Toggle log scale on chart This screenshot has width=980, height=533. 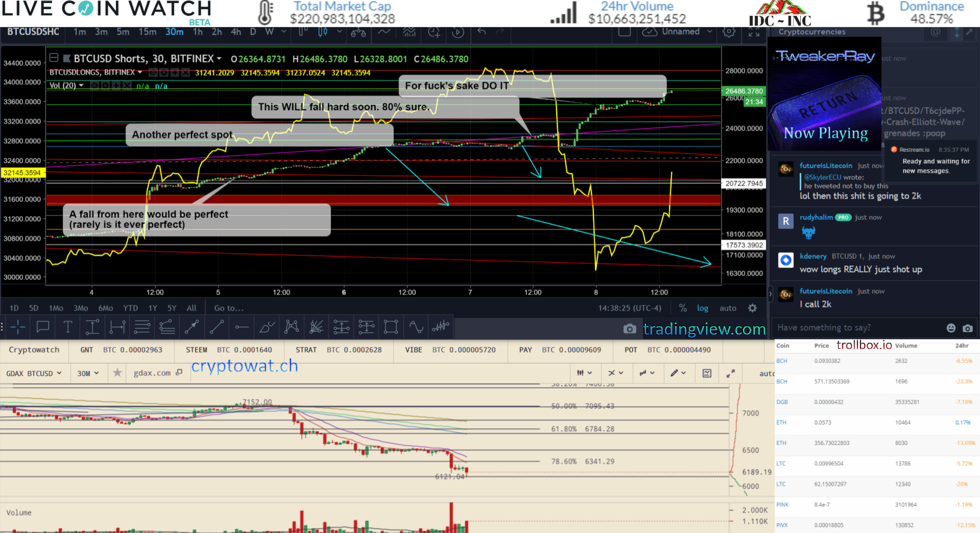pyautogui.click(x=702, y=308)
